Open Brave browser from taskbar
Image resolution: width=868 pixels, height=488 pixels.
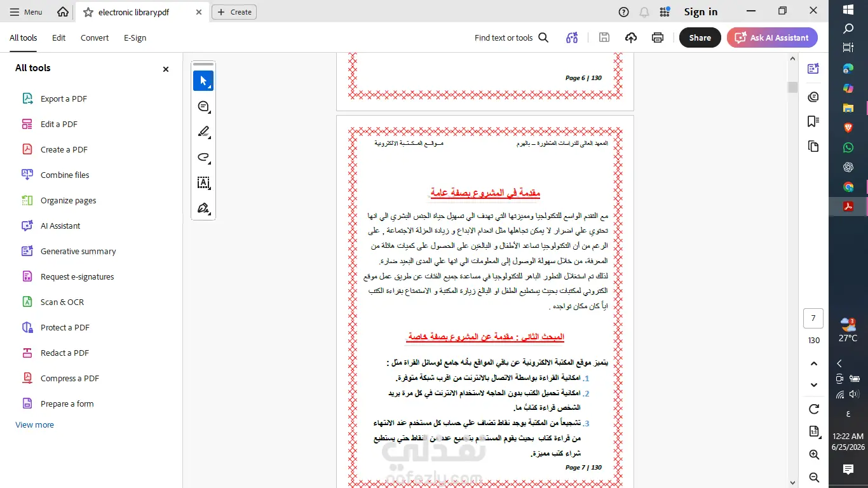tap(848, 128)
